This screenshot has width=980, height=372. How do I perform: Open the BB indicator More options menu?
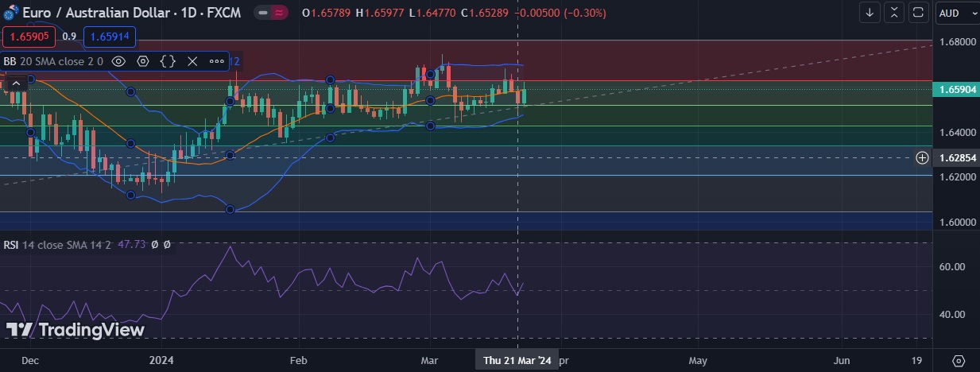(217, 60)
